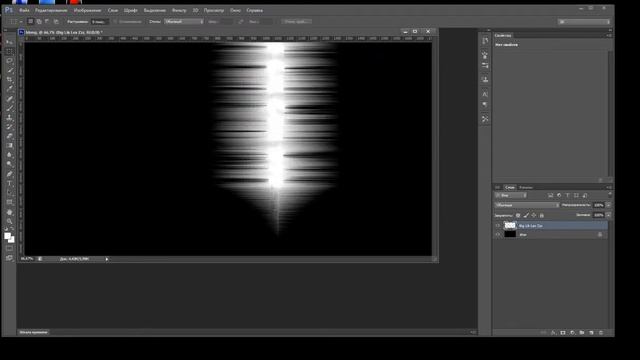Open the Выделение menu
Screen dimensions: 640x360
pyautogui.click(x=155, y=10)
